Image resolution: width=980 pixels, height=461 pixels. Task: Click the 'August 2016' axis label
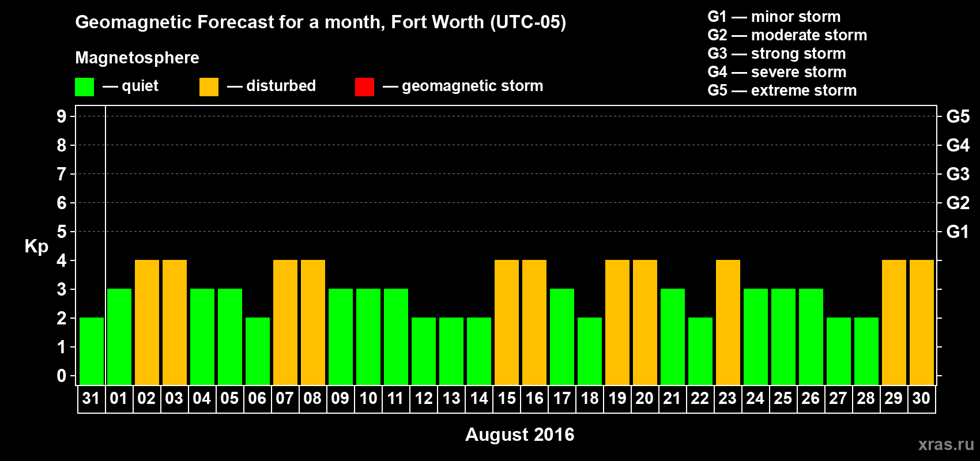520,434
